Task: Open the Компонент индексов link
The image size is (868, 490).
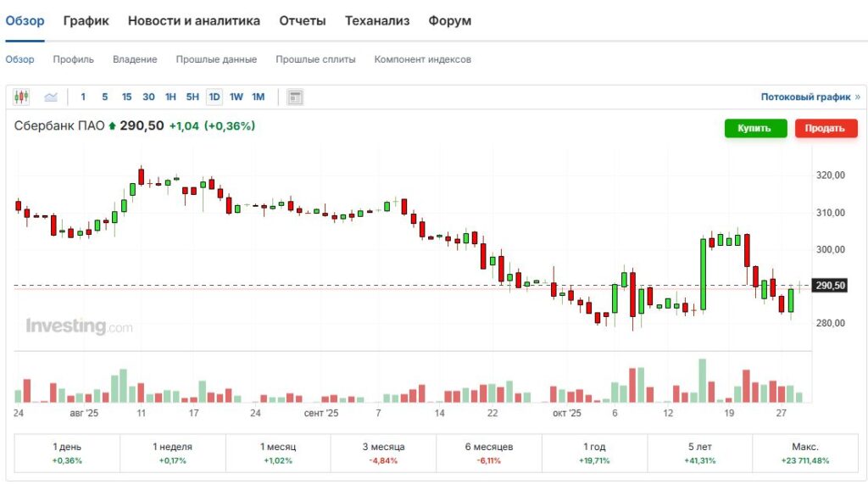Action: (x=422, y=59)
